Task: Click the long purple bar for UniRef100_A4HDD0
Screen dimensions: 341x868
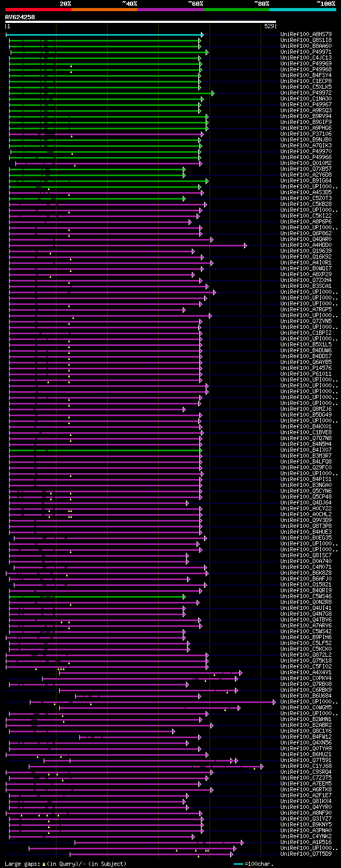Action: (x=128, y=245)
